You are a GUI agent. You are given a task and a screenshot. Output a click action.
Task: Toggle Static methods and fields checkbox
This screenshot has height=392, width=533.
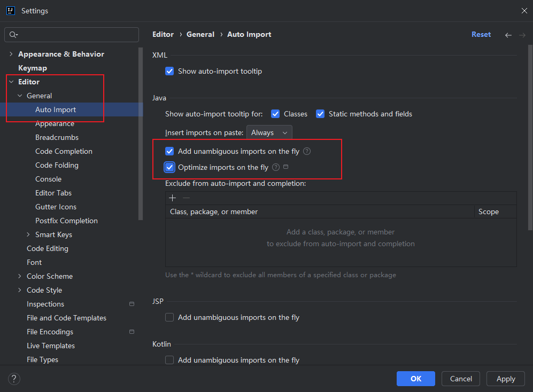pos(320,114)
